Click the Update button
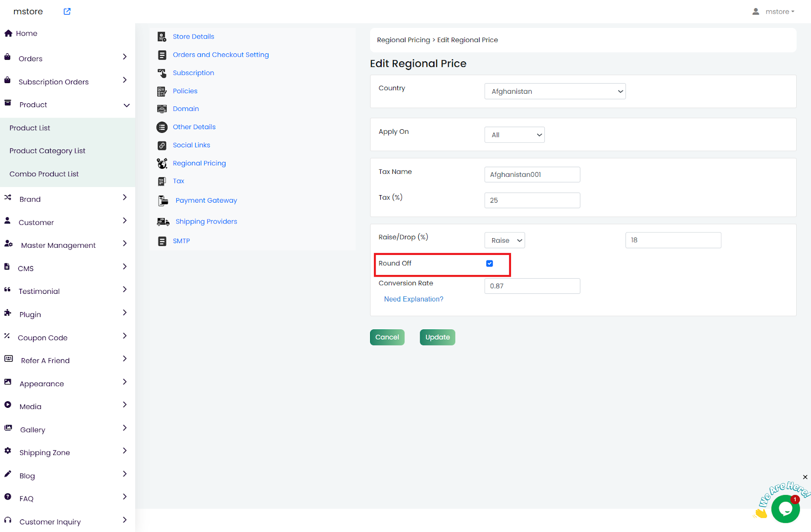The height and width of the screenshot is (532, 811). [437, 337]
